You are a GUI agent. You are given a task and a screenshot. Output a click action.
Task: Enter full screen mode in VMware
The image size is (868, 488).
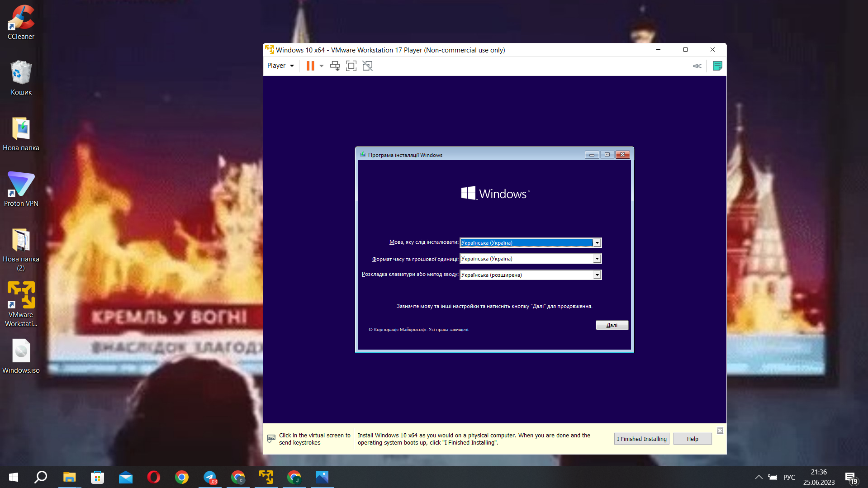pos(351,66)
